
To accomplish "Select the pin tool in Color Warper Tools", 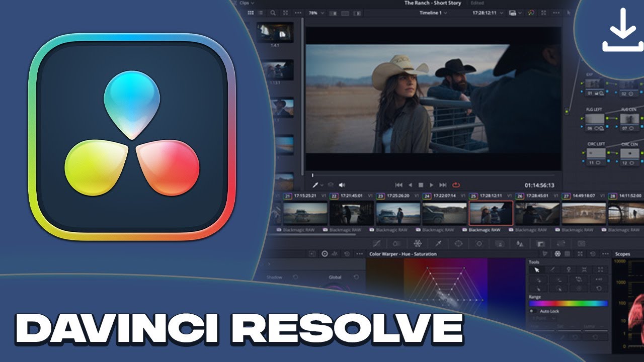I will click(569, 270).
